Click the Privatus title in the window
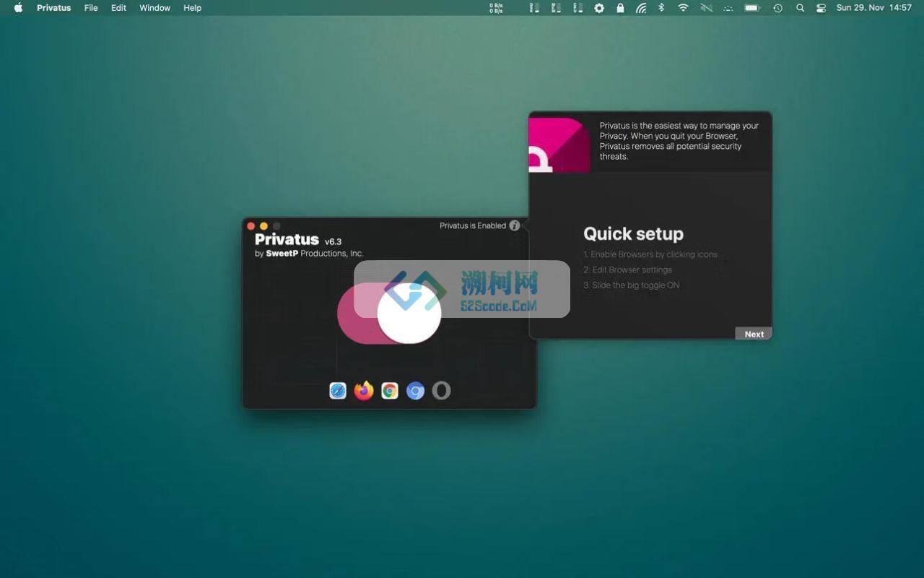 287,239
